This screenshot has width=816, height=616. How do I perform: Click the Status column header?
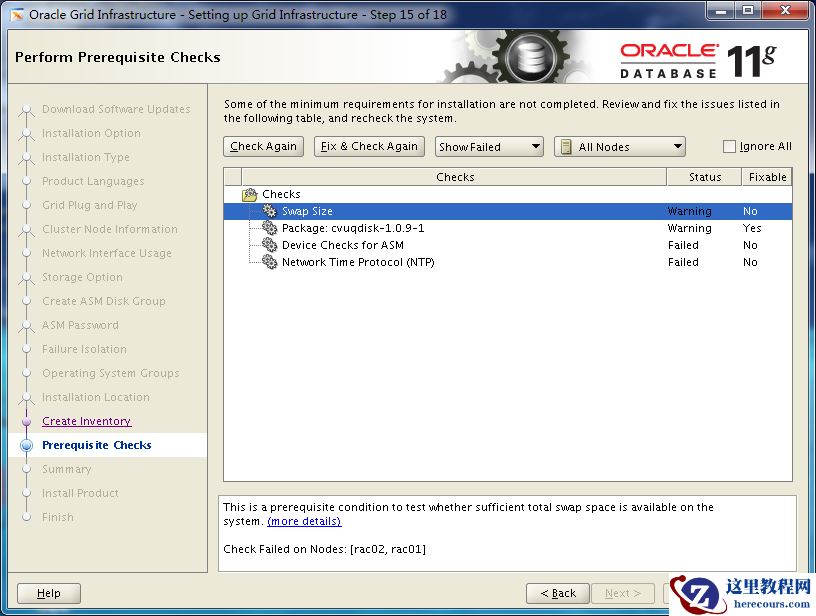coord(704,177)
